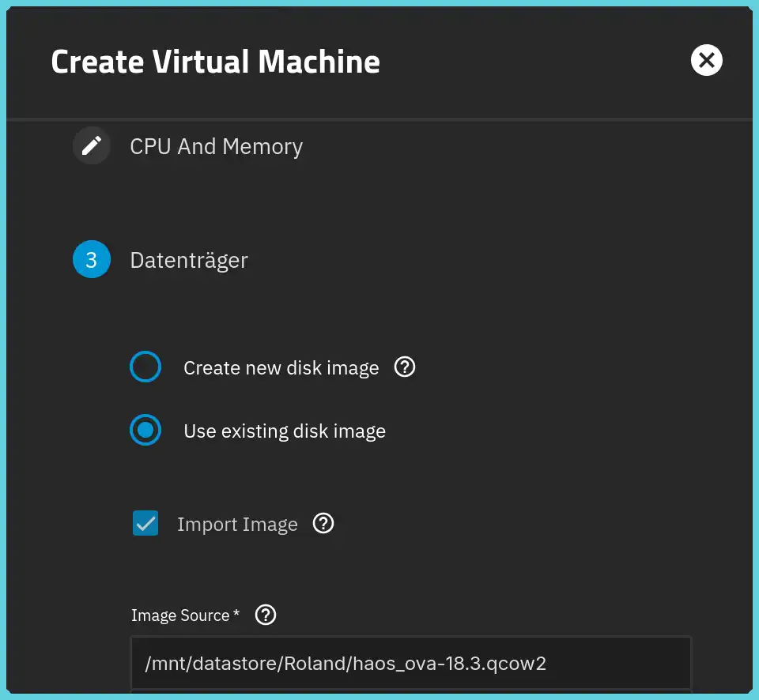Image resolution: width=759 pixels, height=700 pixels.
Task: Open the CPU And Memory step
Action: point(216,147)
